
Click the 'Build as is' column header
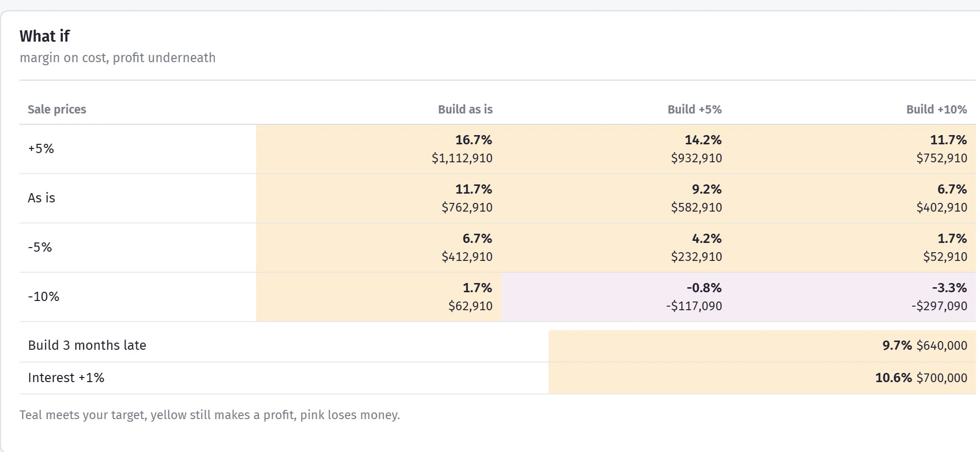click(x=465, y=109)
